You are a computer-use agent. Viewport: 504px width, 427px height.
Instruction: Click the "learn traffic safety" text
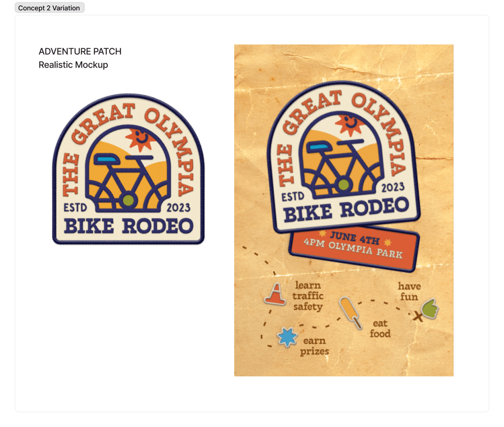tap(308, 296)
